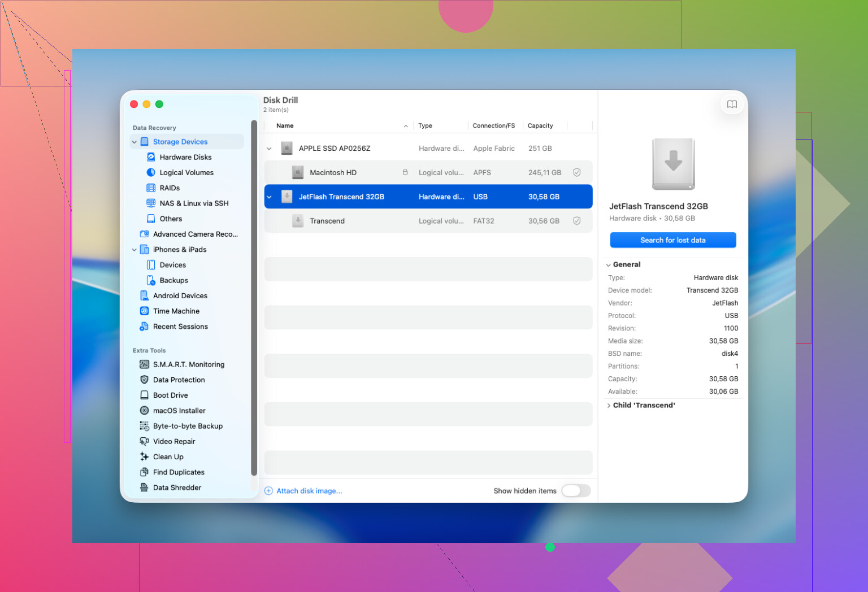Click the Time Machine icon
This screenshot has height=592, width=868.
click(x=144, y=311)
